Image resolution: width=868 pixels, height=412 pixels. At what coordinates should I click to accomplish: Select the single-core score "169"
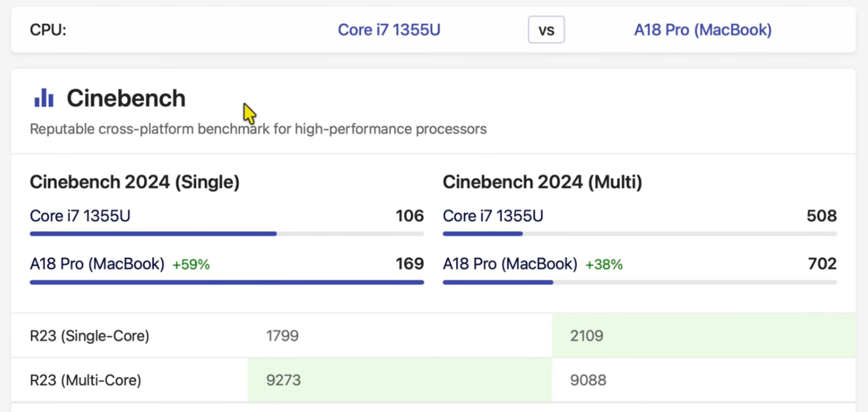(410, 264)
